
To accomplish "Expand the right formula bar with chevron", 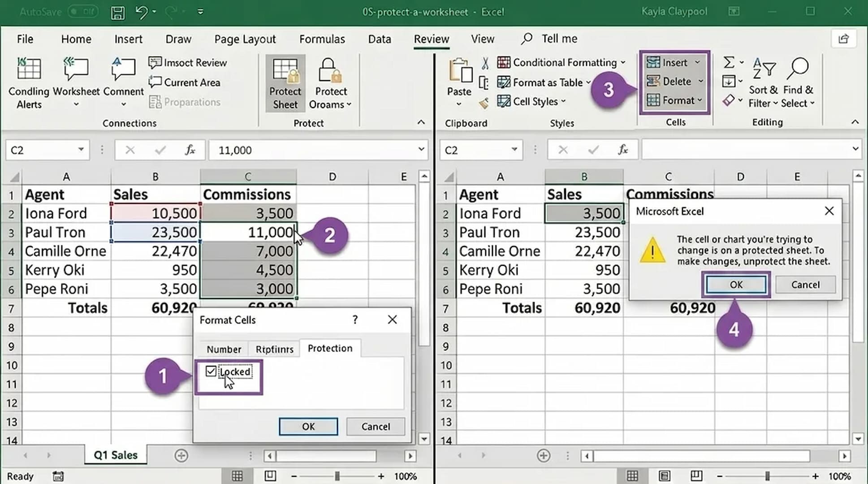I will (855, 149).
